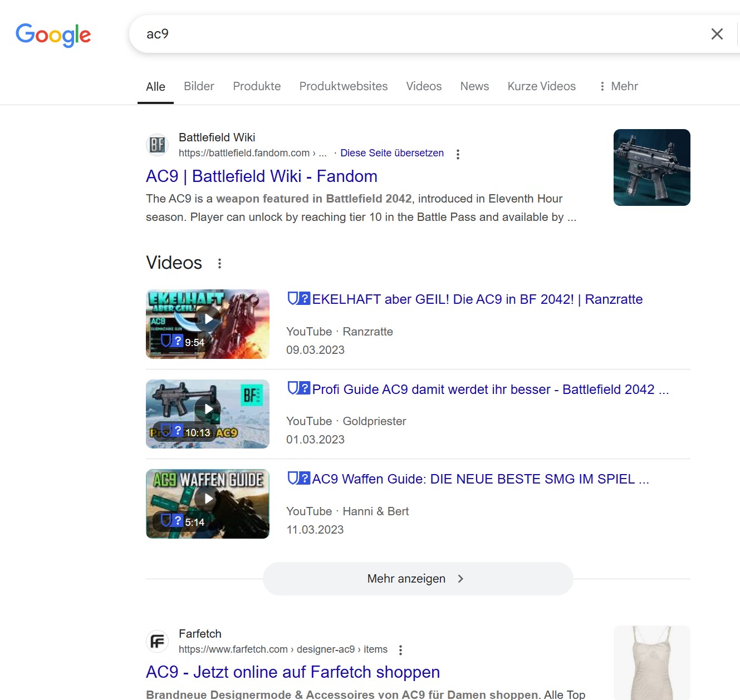The image size is (740, 700).
Task: Open three-dot menu beside Videos heading
Action: pyautogui.click(x=219, y=263)
